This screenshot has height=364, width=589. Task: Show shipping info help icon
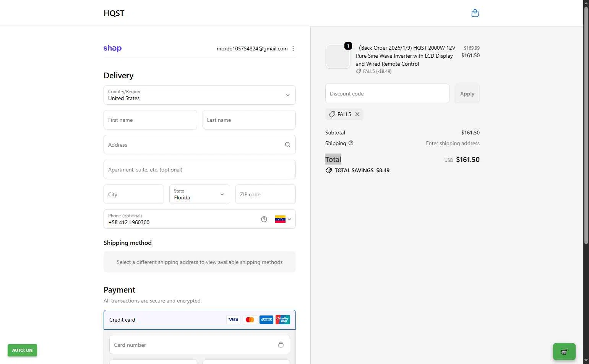pos(351,143)
